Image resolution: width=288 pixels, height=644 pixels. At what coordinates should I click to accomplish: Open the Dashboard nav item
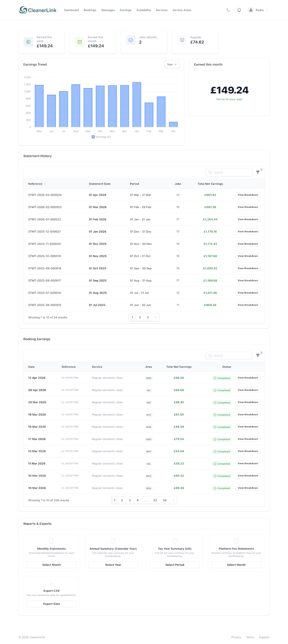click(x=71, y=10)
